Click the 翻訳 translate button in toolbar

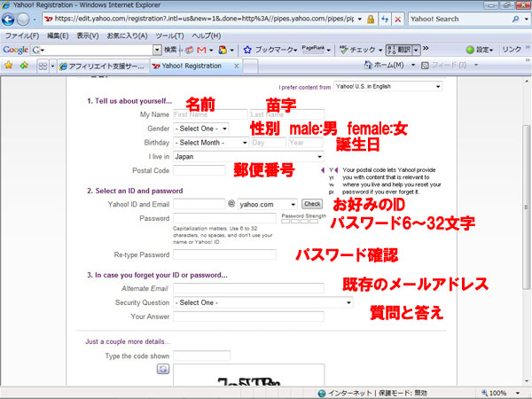coord(399,50)
